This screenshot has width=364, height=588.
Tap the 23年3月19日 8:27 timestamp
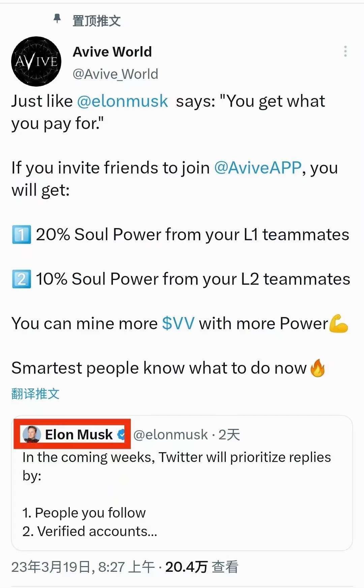[83, 567]
